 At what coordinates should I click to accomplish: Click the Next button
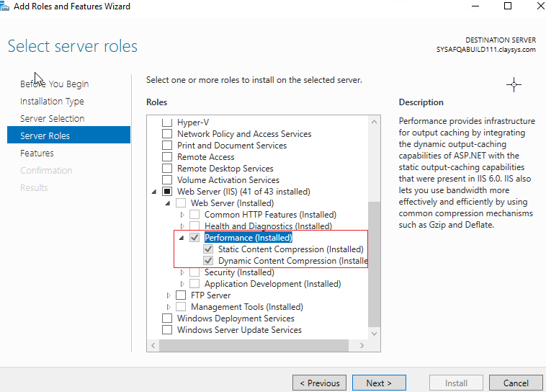point(379,383)
